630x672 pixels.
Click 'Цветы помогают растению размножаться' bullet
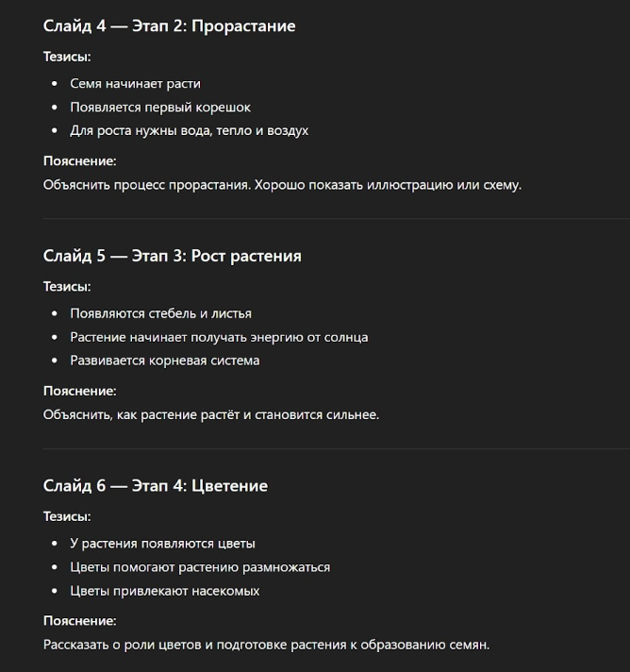(x=200, y=567)
